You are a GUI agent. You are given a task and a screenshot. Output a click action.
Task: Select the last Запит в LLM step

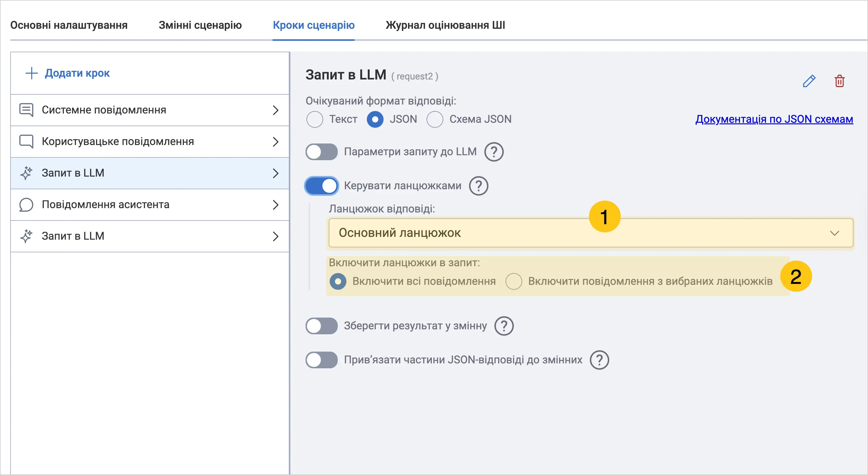[150, 236]
